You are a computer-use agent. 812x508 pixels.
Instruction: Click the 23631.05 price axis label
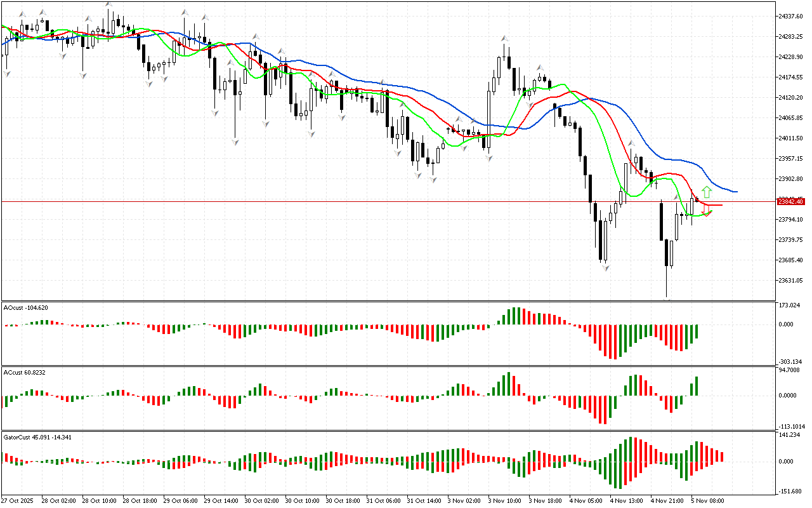pyautogui.click(x=790, y=280)
